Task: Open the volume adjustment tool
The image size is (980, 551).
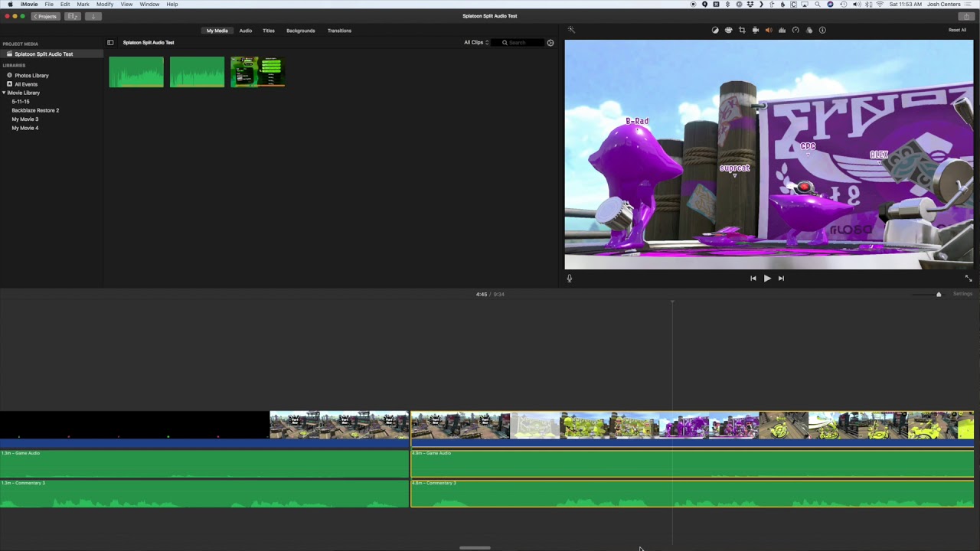Action: click(x=769, y=31)
